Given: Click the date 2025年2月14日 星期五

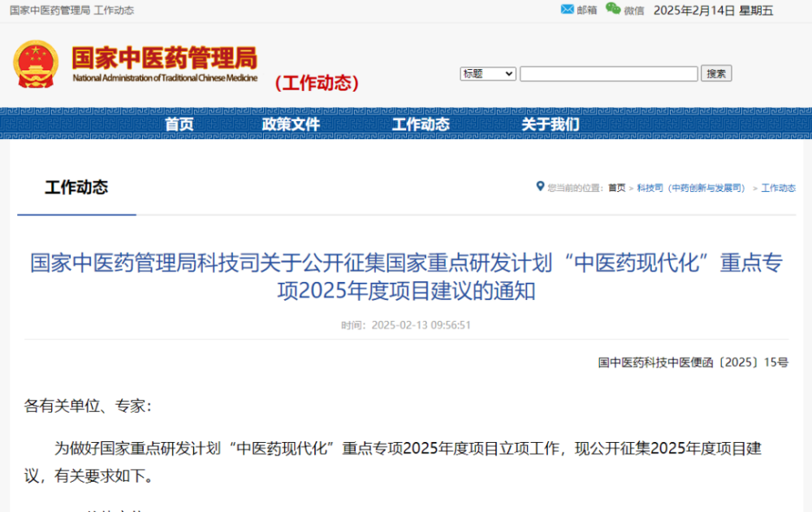Looking at the screenshot, I should point(713,11).
